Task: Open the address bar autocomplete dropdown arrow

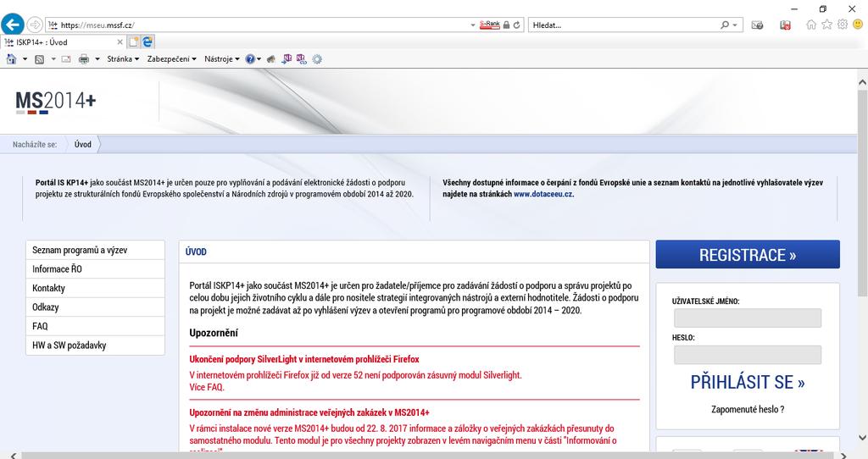Action: tap(473, 25)
